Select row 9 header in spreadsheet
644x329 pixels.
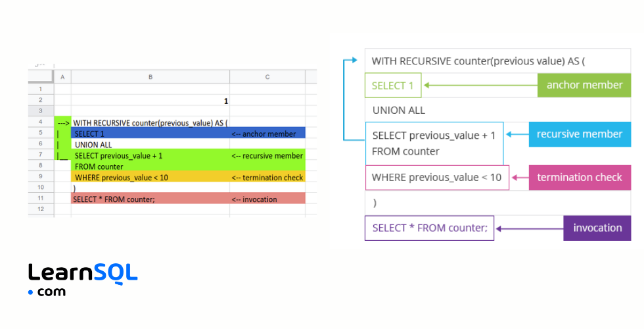[41, 176]
